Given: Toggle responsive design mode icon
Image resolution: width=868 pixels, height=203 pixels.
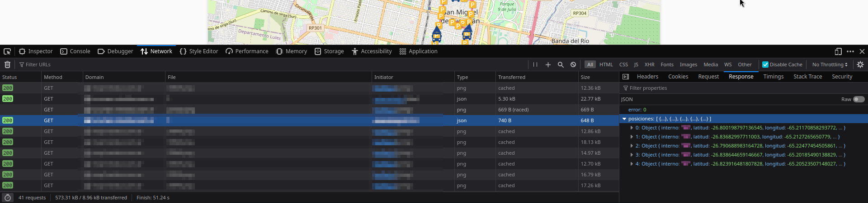Looking at the screenshot, I should (838, 51).
